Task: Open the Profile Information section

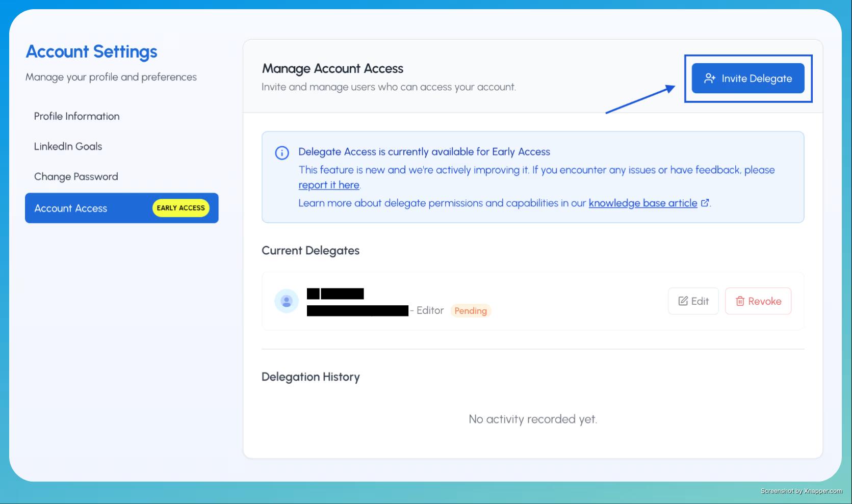Action: tap(76, 116)
